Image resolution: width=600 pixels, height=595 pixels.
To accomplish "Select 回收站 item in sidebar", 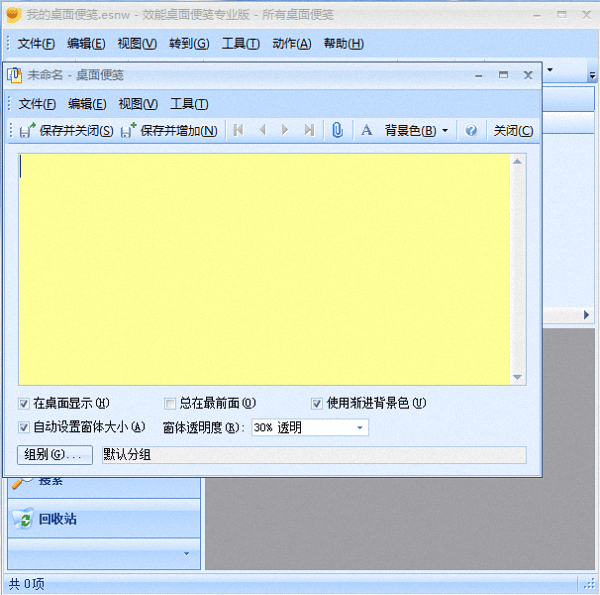I will tap(104, 519).
